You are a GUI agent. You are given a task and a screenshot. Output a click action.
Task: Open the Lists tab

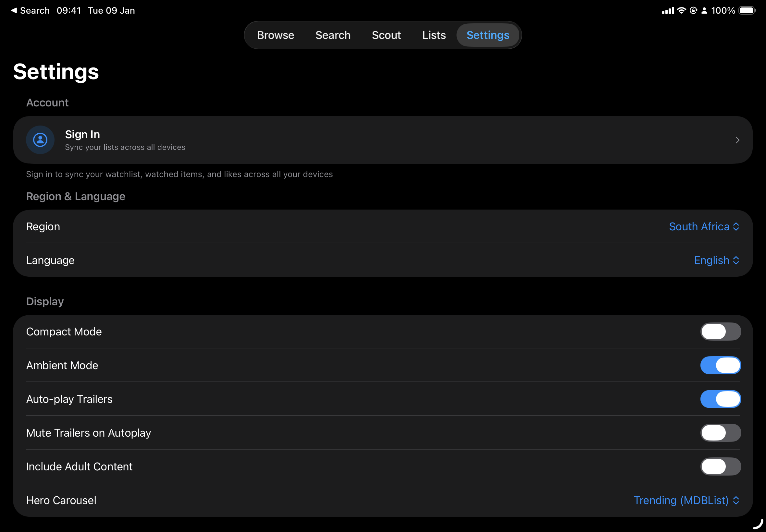click(434, 35)
